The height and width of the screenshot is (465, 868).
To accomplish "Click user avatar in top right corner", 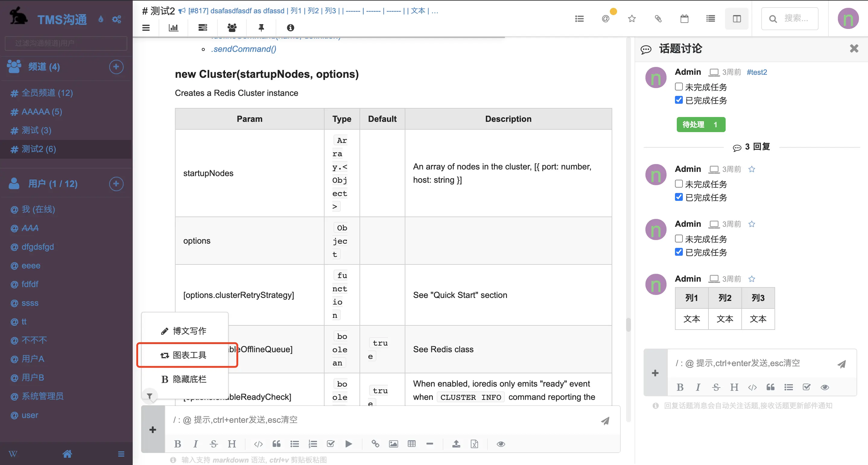I will point(848,18).
